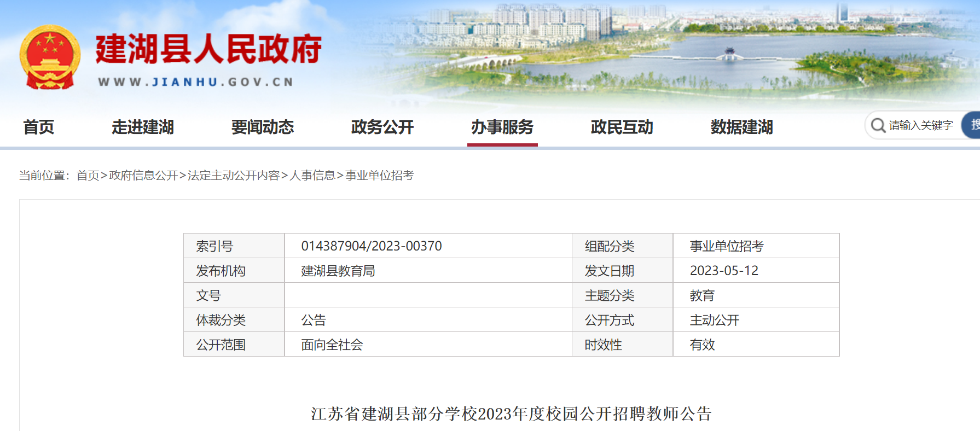Image resolution: width=980 pixels, height=431 pixels.
Task: Click the recruitment announcement title heading
Action: (511, 413)
